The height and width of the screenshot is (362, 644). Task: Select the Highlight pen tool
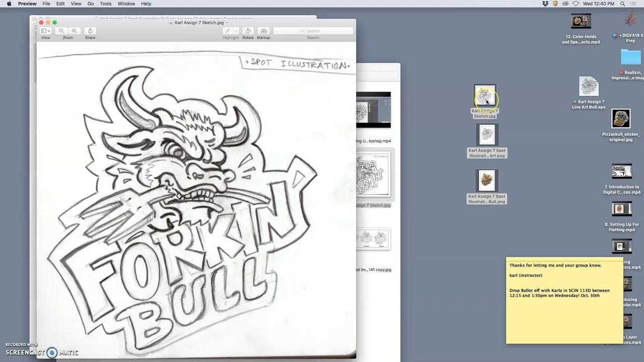[x=227, y=31]
